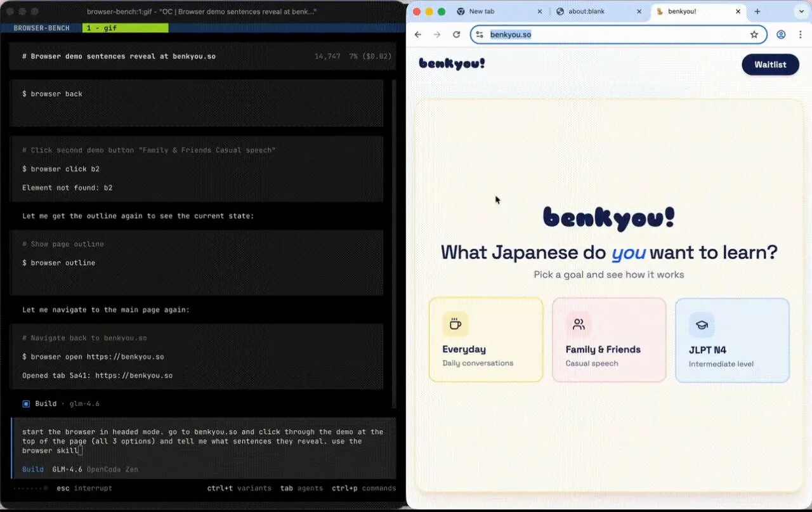The width and height of the screenshot is (812, 512).
Task: Click comment "# Show page outline"
Action: (x=63, y=244)
